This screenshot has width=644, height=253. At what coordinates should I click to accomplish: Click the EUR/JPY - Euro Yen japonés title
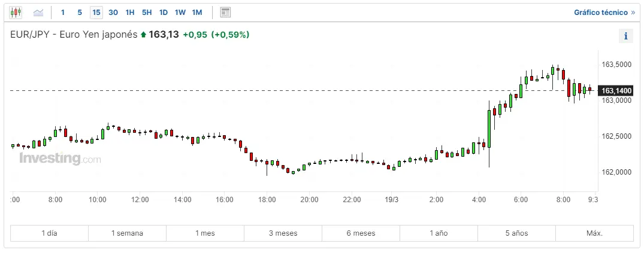click(74, 35)
